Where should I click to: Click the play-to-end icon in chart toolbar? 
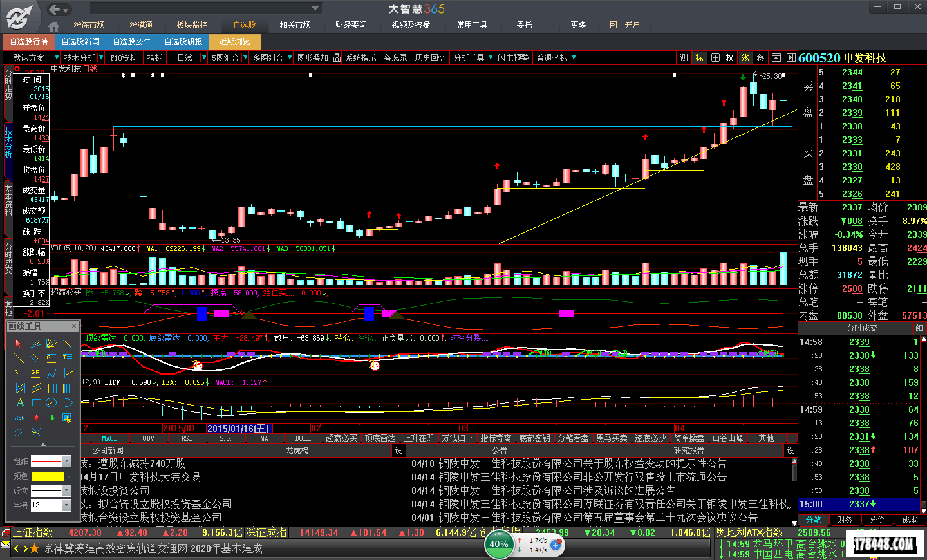pos(791,57)
